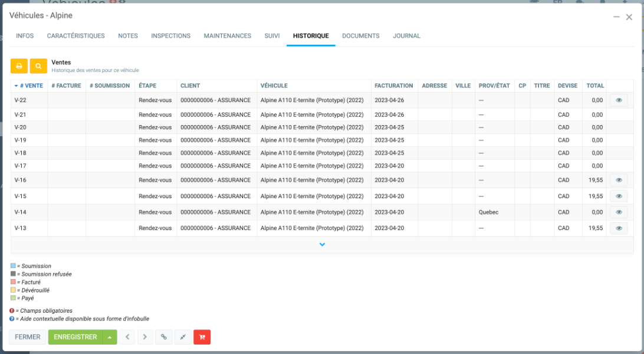Sort by # VENTE column header
This screenshot has width=644, height=354.
tap(29, 86)
